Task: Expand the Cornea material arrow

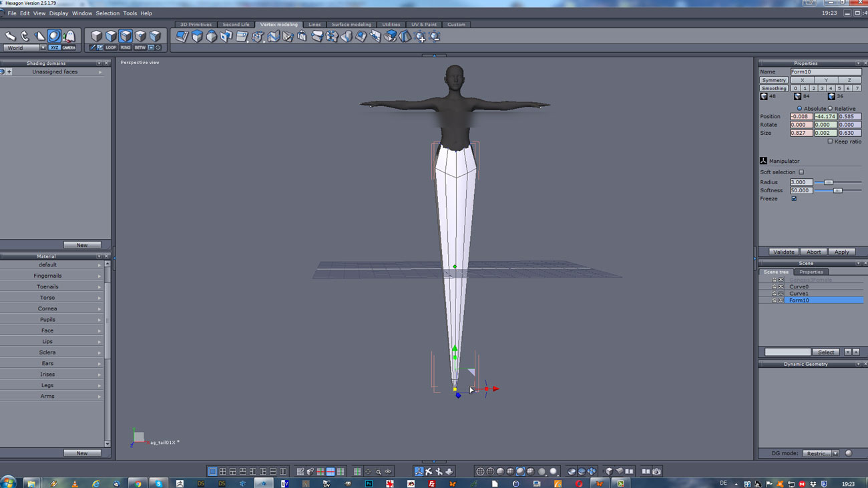Action: (x=99, y=308)
